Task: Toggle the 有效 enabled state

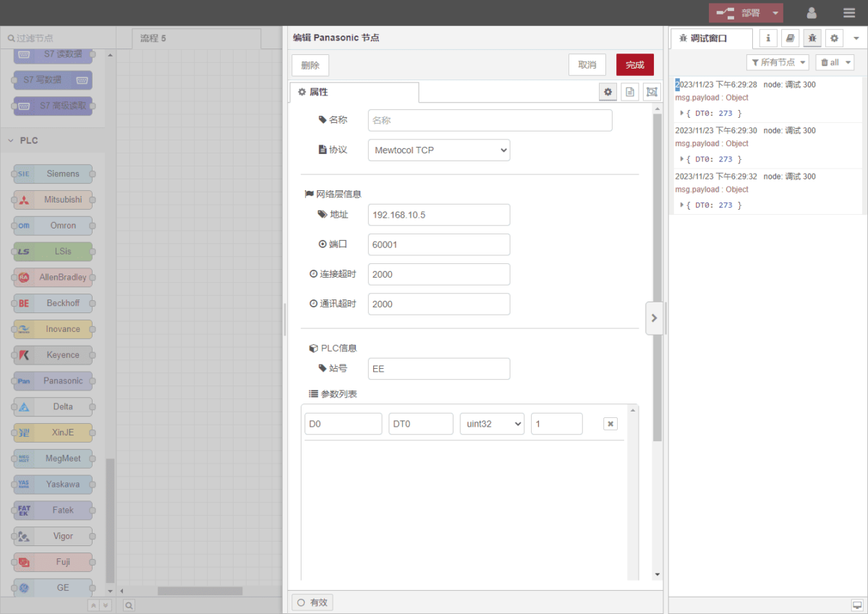Action: tap(312, 602)
